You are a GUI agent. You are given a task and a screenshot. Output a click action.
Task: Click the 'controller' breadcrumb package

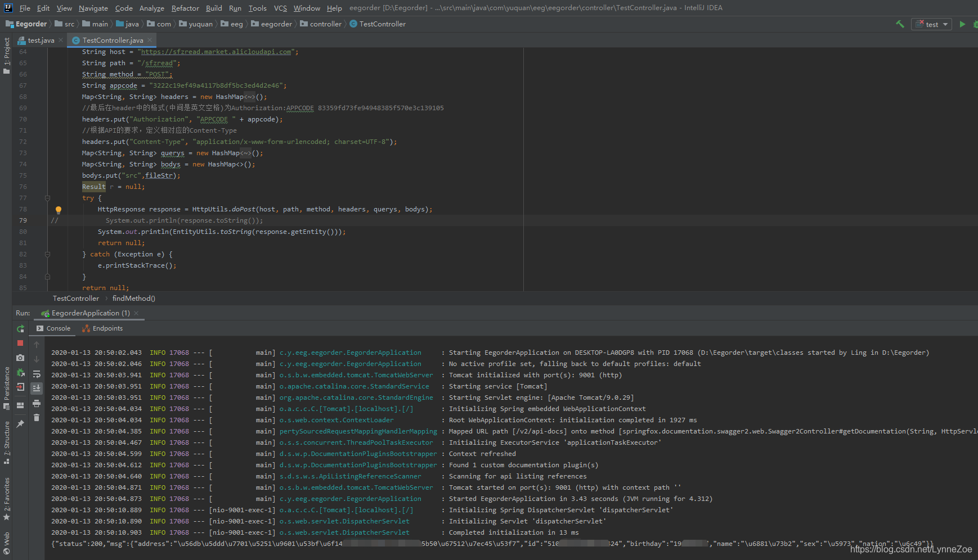tap(321, 24)
